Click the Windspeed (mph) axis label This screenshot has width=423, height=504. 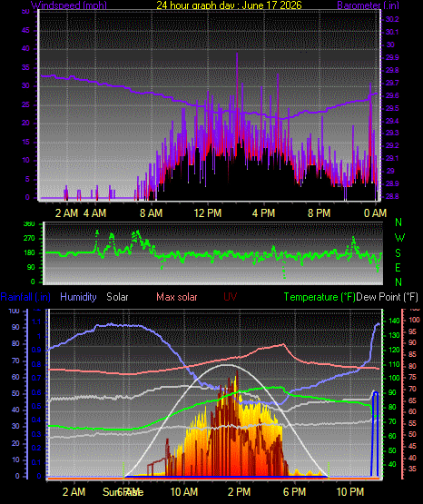click(x=68, y=5)
